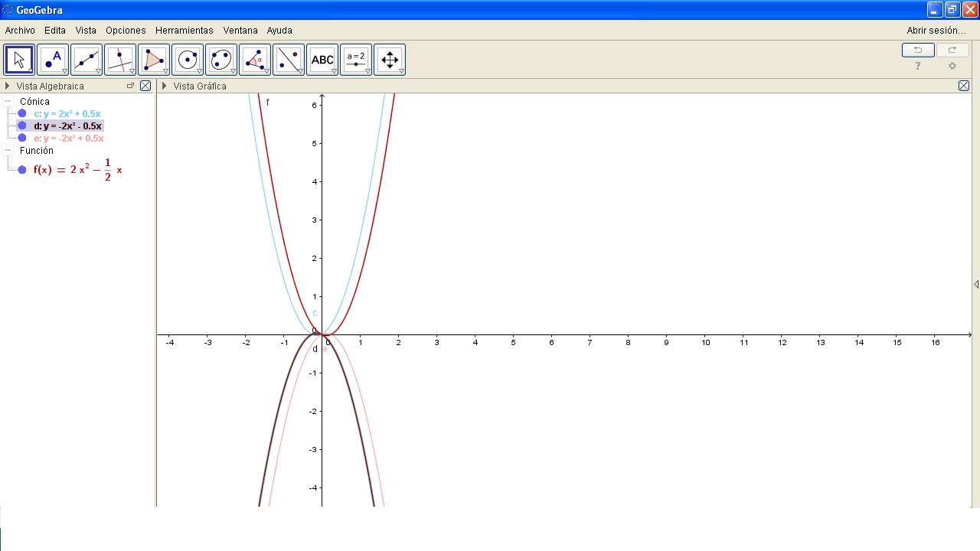Click the Abrir sesión link
Image resolution: width=980 pixels, height=551 pixels.
936,31
